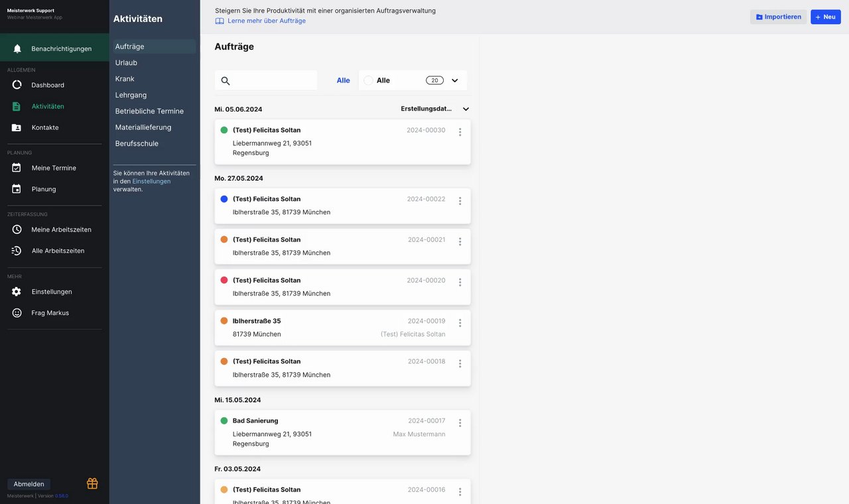Viewport: 849px width, 504px height.
Task: Click the Neu button
Action: 825,17
